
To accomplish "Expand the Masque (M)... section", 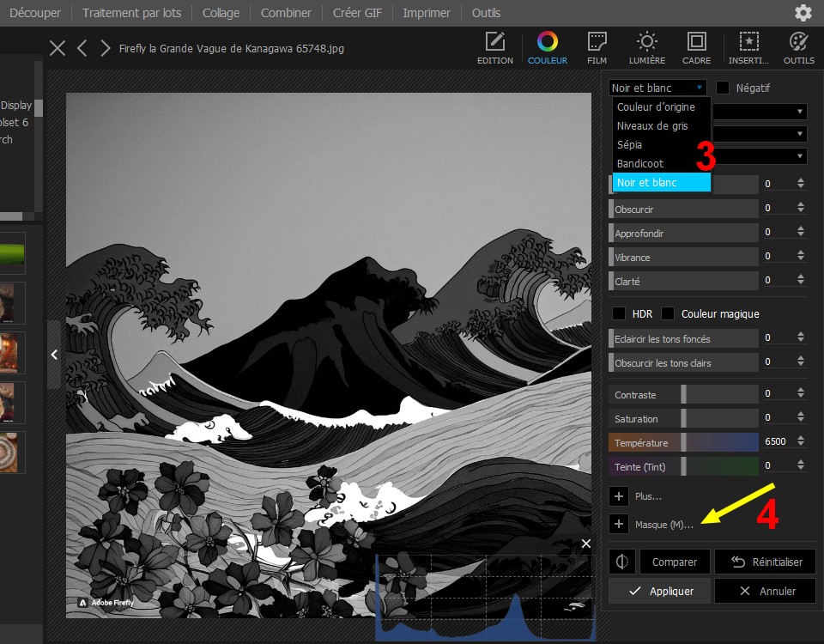I will click(619, 524).
